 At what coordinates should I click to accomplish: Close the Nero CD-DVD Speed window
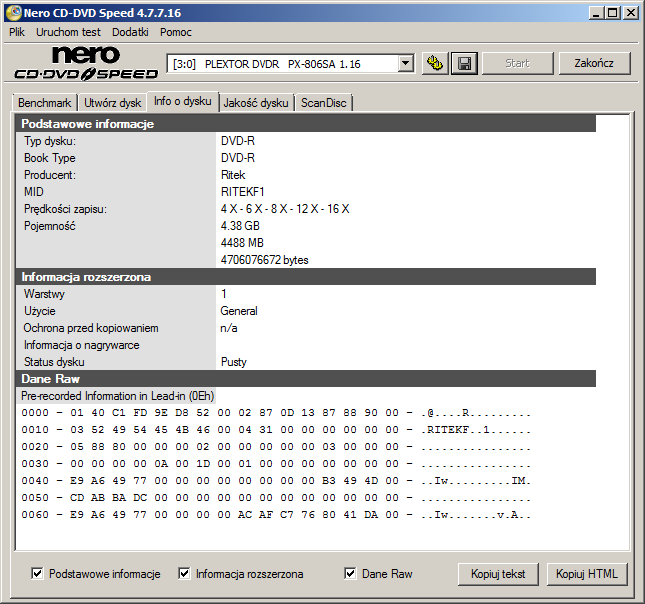pyautogui.click(x=631, y=13)
